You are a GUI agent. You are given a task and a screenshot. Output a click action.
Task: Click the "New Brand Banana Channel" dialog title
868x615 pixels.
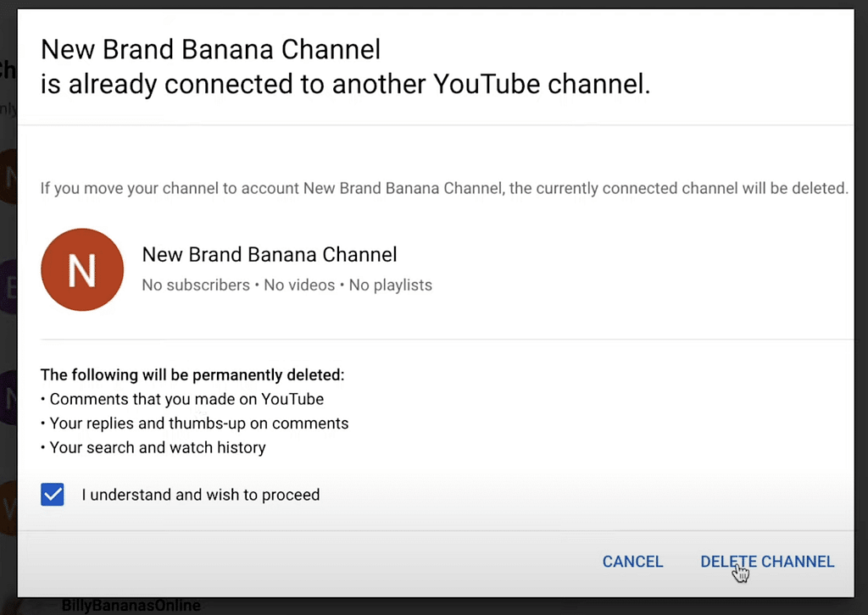[x=210, y=49]
